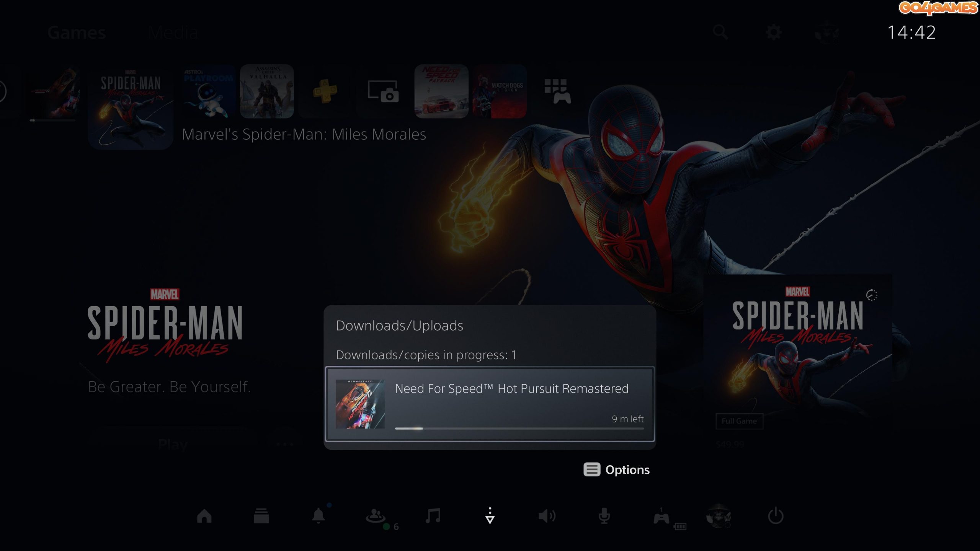Image resolution: width=980 pixels, height=551 pixels.
Task: Select Assassin's Creed Valhalla game tile
Action: 267,91
